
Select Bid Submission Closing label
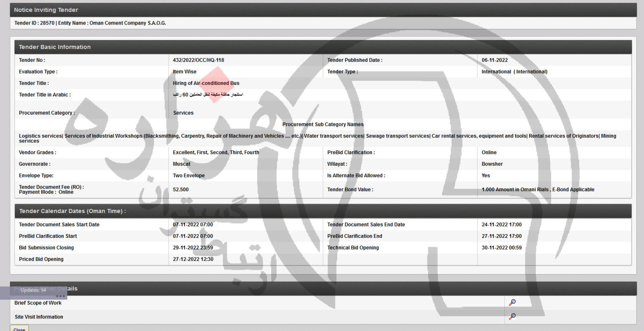46,248
